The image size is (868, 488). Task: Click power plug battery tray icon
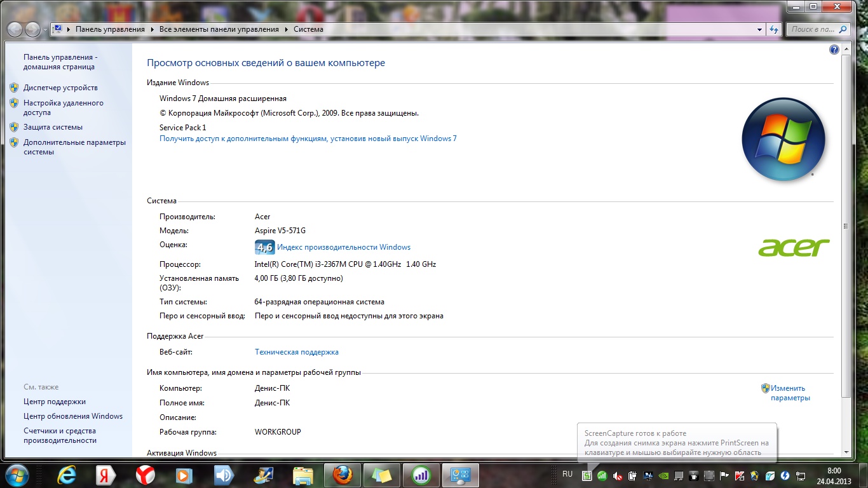(x=632, y=475)
